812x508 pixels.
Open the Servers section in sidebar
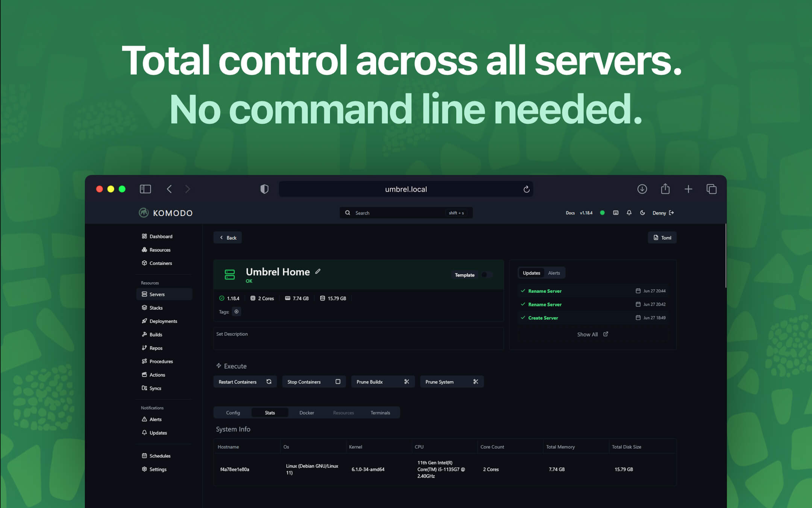(156, 294)
